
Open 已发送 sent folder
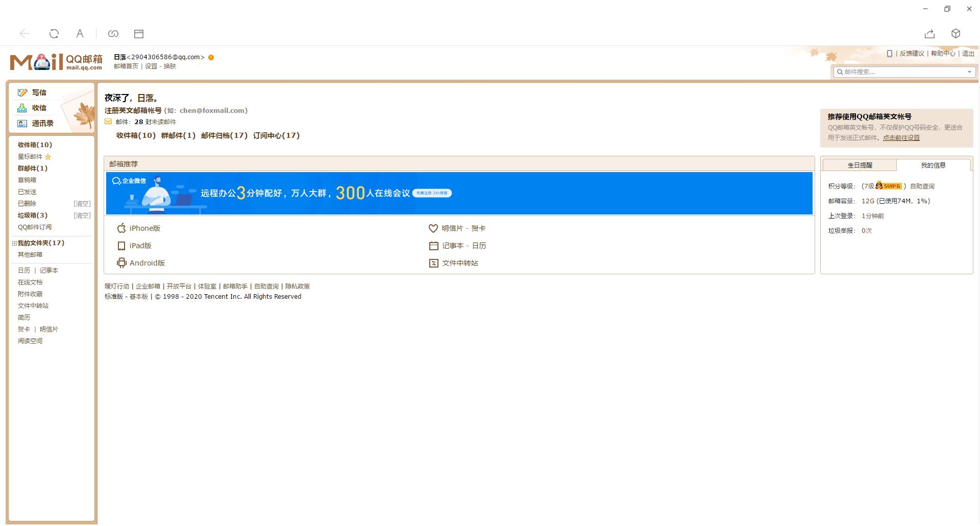(27, 192)
